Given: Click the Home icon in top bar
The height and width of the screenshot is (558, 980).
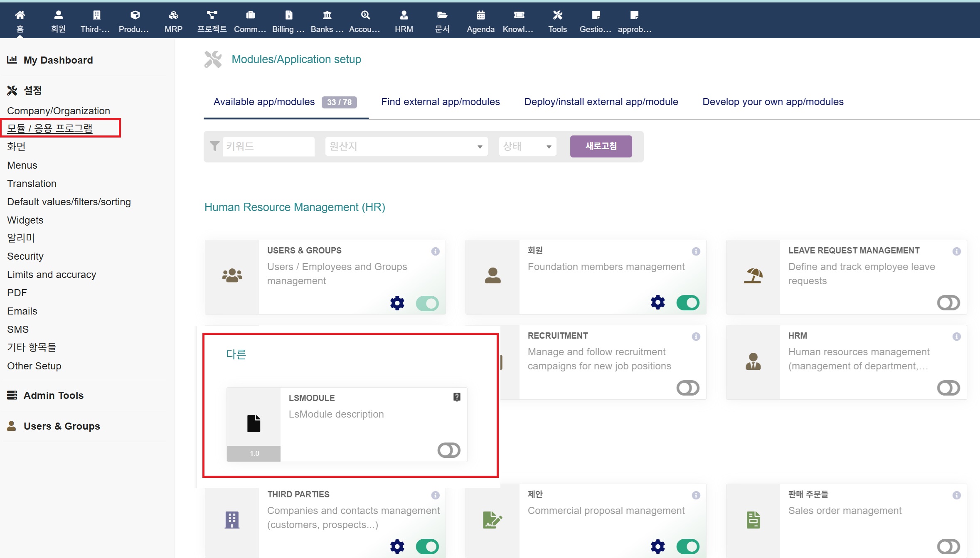Looking at the screenshot, I should pos(20,15).
